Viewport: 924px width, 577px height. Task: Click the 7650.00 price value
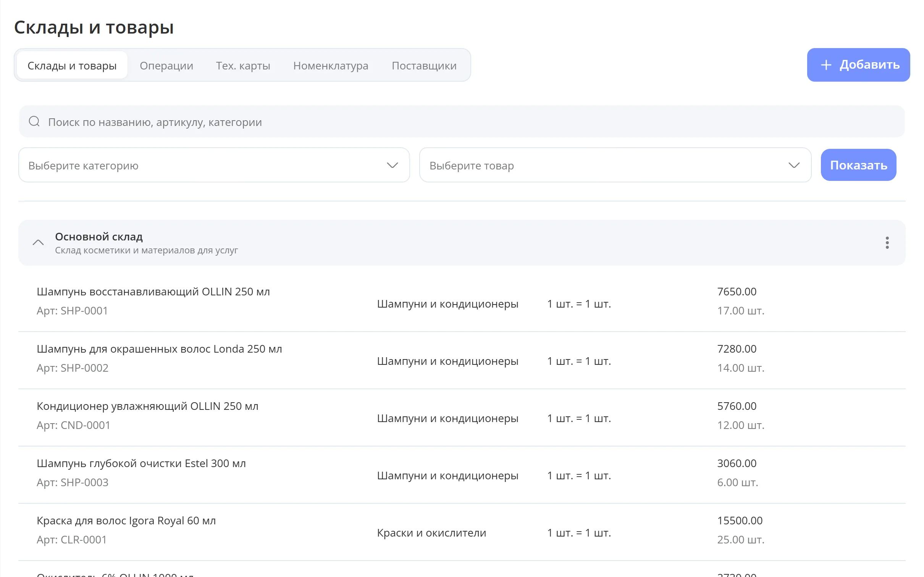[x=737, y=292]
